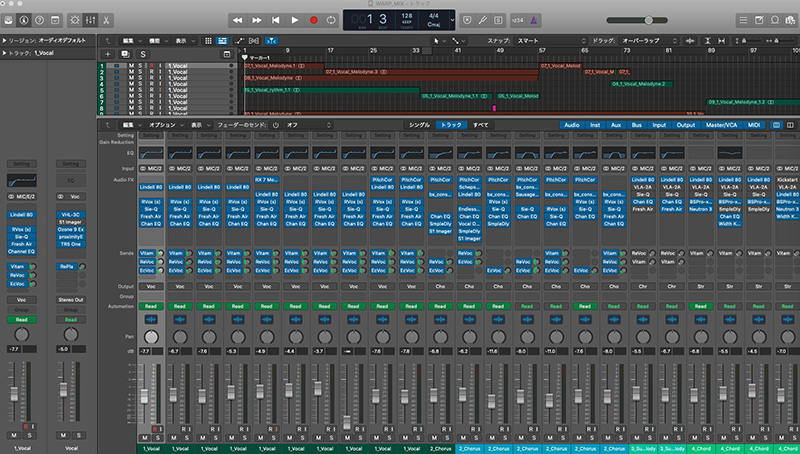The image size is (800, 454).
Task: Show automation curve icon in tracks toolbar
Action: point(239,41)
